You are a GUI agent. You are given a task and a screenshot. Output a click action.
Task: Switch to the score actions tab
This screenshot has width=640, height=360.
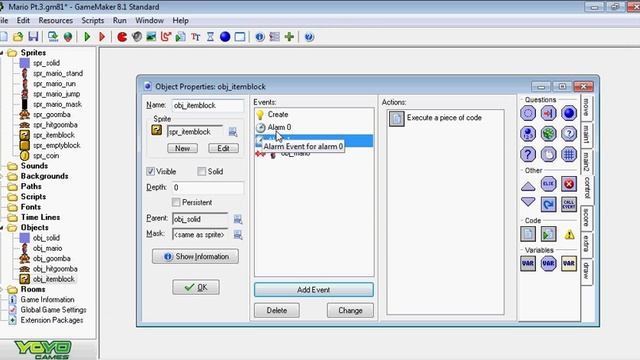(x=586, y=217)
